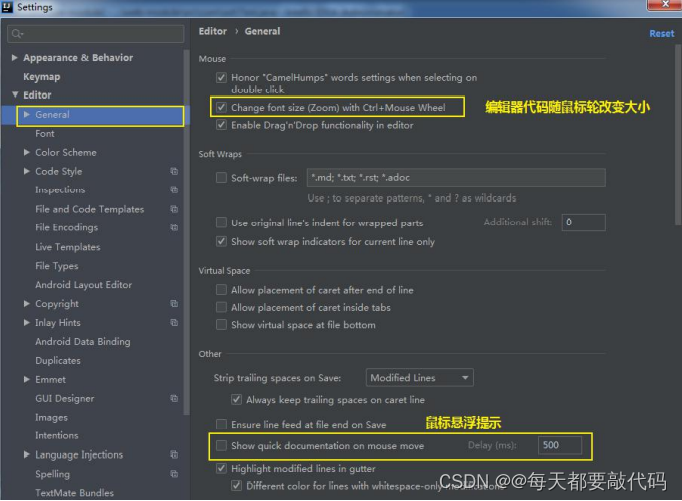Enable Allow placement of caret after end of line

pyautogui.click(x=221, y=290)
